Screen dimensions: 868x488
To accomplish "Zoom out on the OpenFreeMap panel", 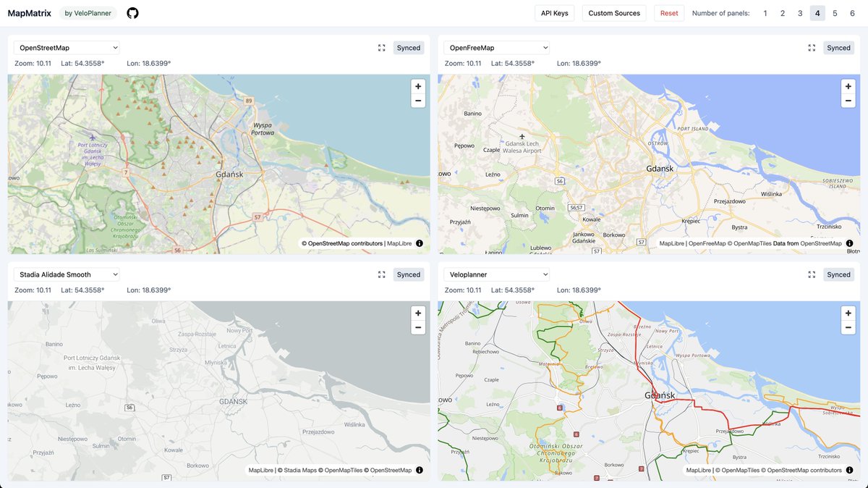I will coord(848,101).
